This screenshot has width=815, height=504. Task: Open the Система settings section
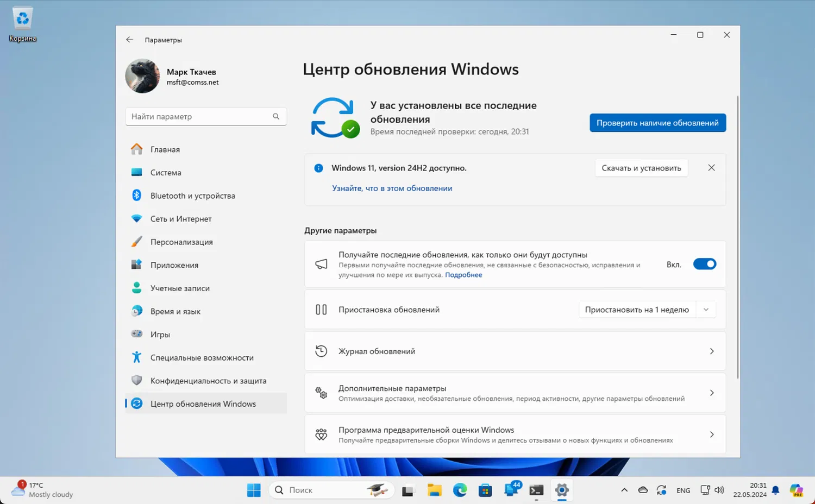click(x=206, y=173)
